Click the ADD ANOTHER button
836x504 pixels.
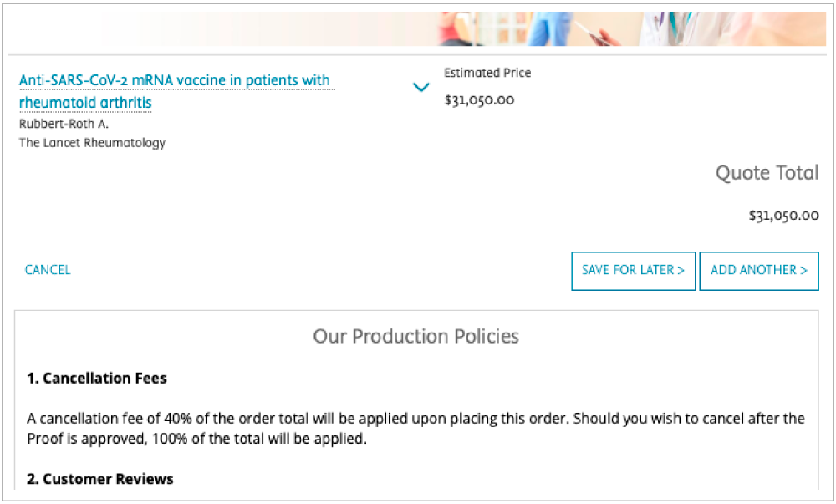[x=759, y=271]
